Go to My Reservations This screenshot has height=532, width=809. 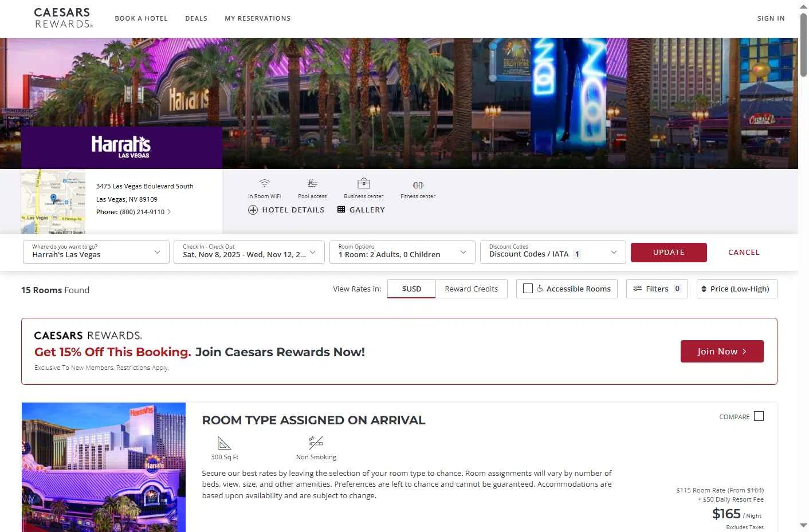[x=257, y=18]
